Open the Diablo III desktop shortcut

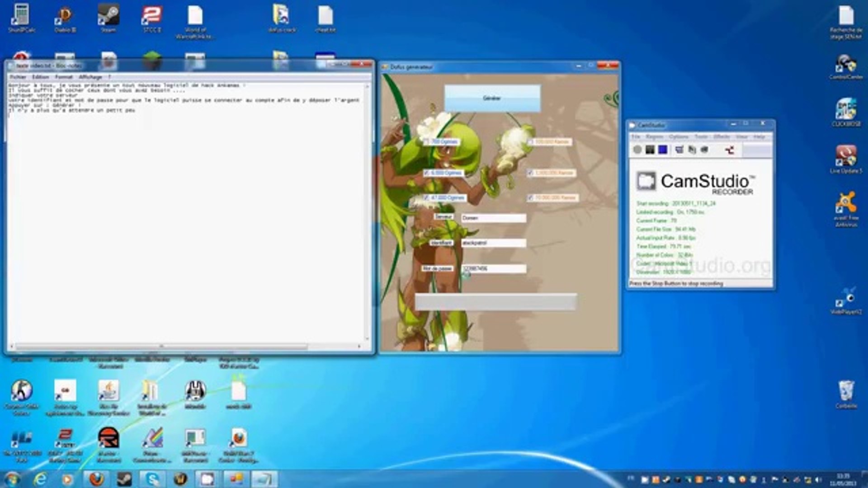pos(65,19)
